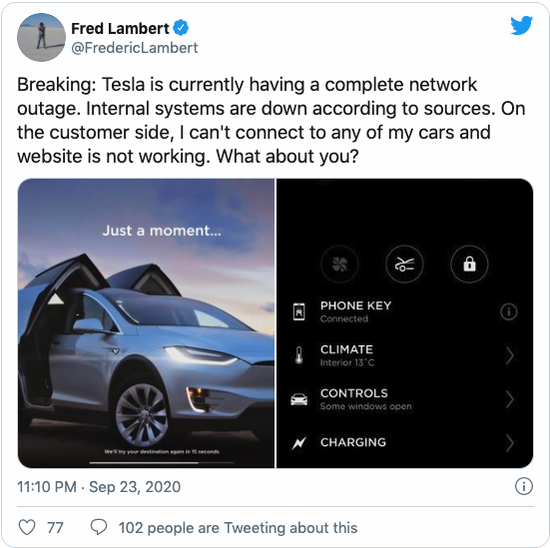Click the Twitter bird logo
This screenshot has height=548, width=550.
pyautogui.click(x=522, y=25)
